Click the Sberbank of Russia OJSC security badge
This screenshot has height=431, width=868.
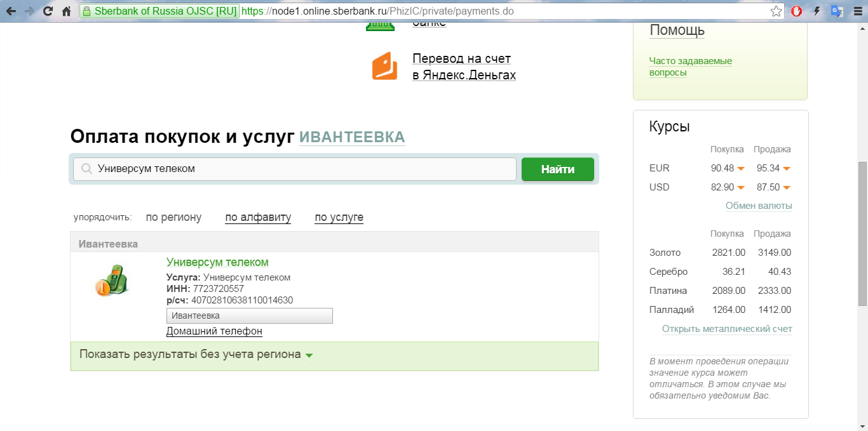[x=159, y=11]
